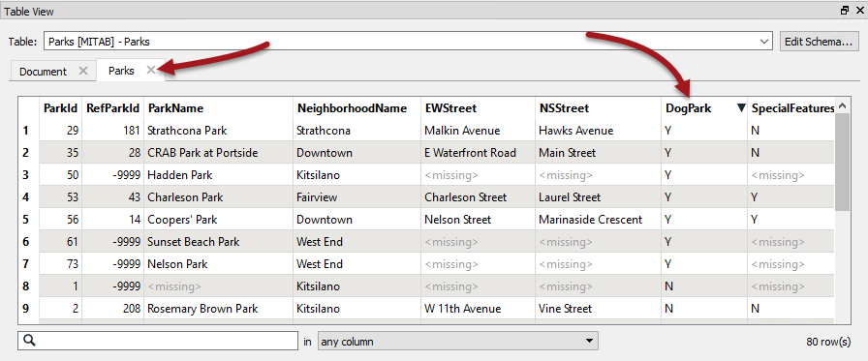Undock the Table View panel
The width and height of the screenshot is (868, 361).
[845, 10]
